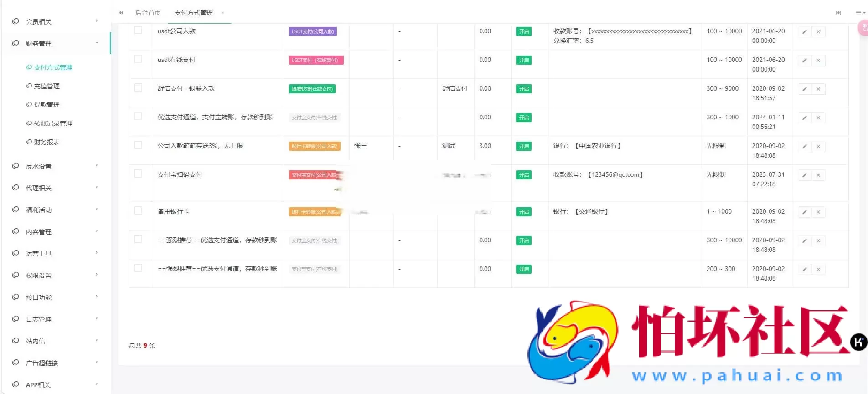Click the pink USDT支付(在线支付) tag
The height and width of the screenshot is (394, 868).
(x=316, y=60)
